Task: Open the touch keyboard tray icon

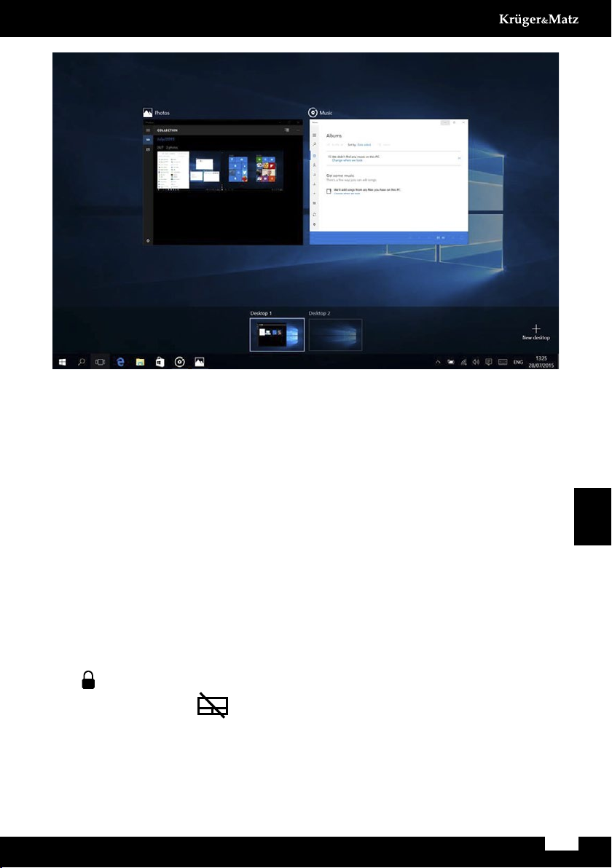Action: 503,362
